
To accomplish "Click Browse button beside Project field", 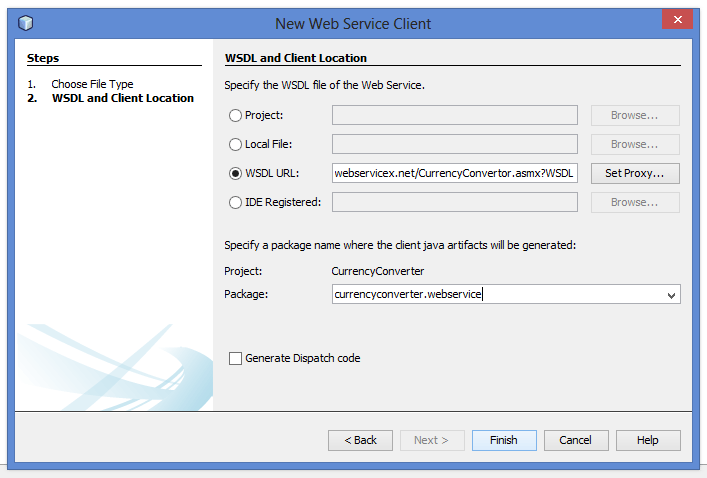I will [635, 116].
